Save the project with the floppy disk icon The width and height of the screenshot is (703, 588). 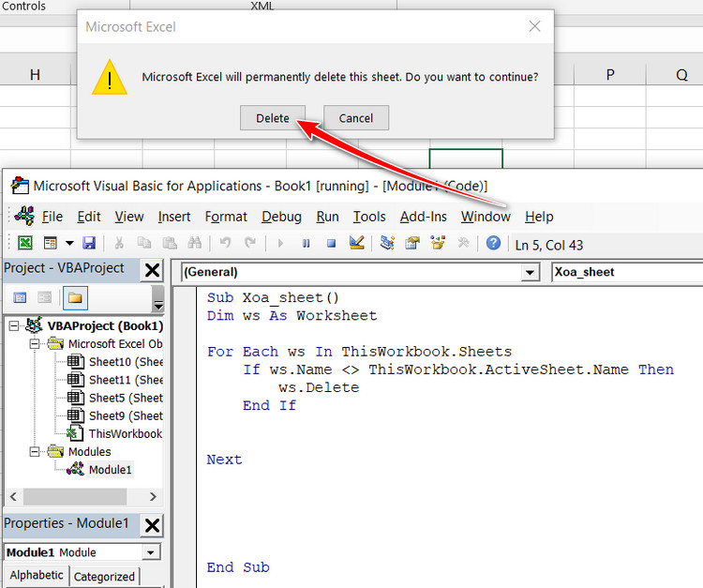click(x=89, y=243)
